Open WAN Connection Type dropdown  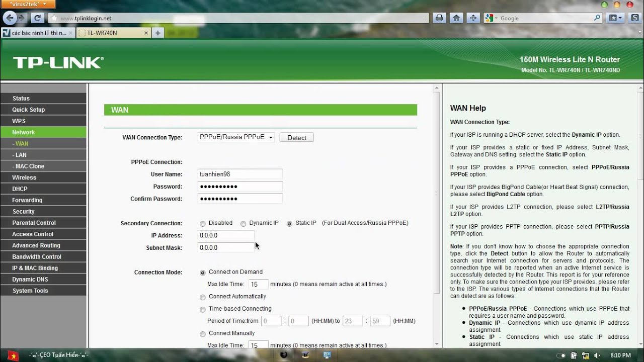236,137
